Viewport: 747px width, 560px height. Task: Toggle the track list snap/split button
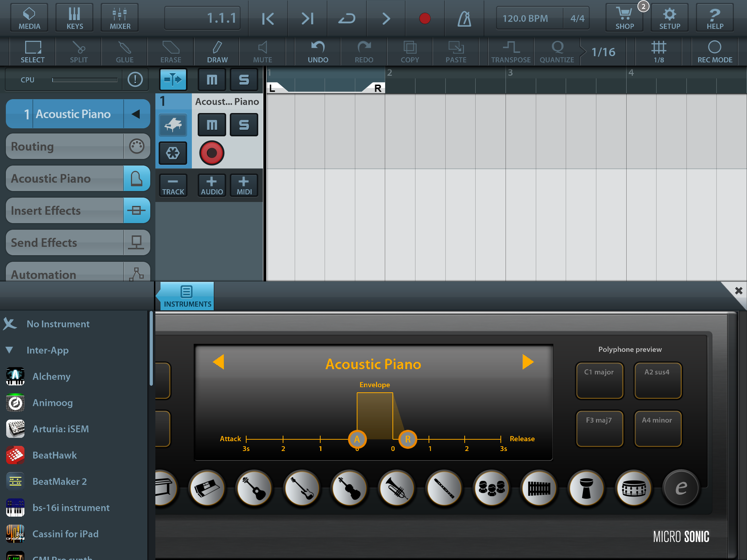point(173,79)
